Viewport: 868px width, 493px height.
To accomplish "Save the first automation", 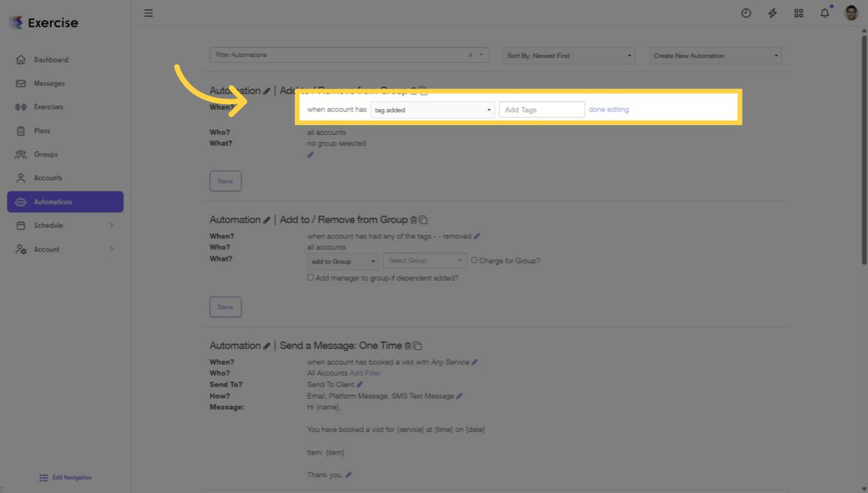I will pos(225,180).
